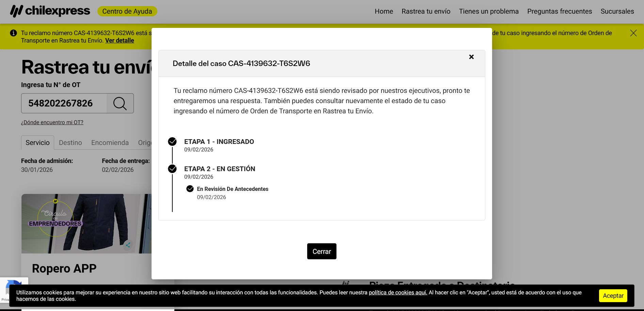Close the case detail modal with X

point(471,57)
